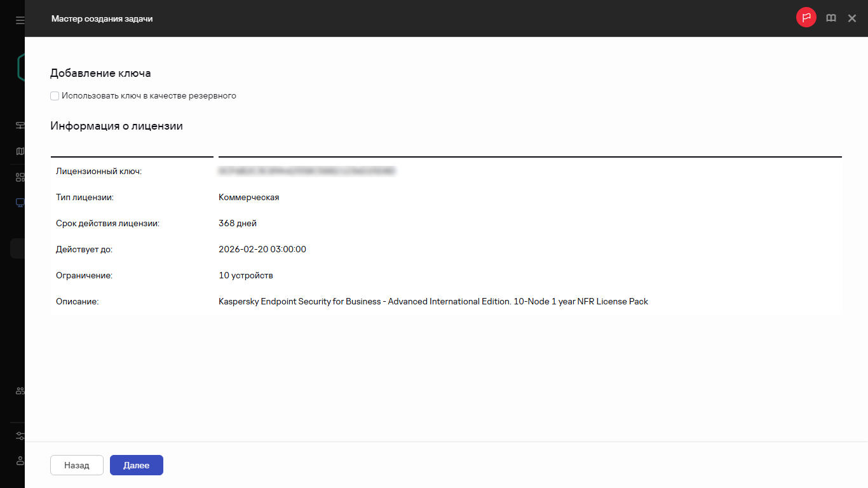Open the hamburger main menu in sidebar

[20, 20]
